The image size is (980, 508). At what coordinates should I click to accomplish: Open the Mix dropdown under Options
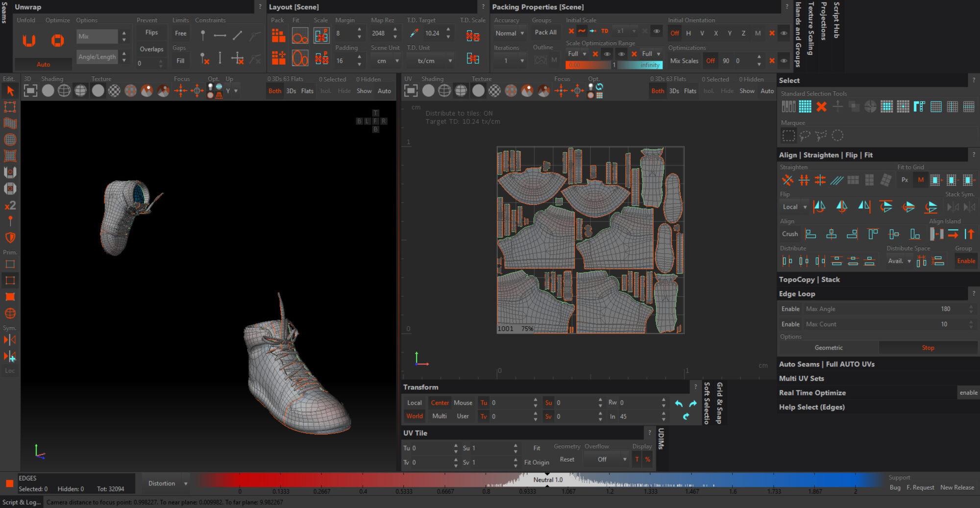pyautogui.click(x=97, y=36)
